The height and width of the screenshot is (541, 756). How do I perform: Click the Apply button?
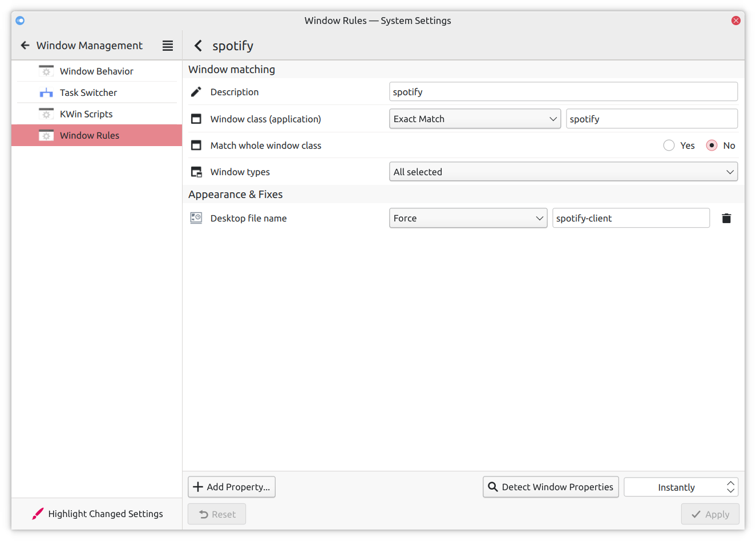710,514
